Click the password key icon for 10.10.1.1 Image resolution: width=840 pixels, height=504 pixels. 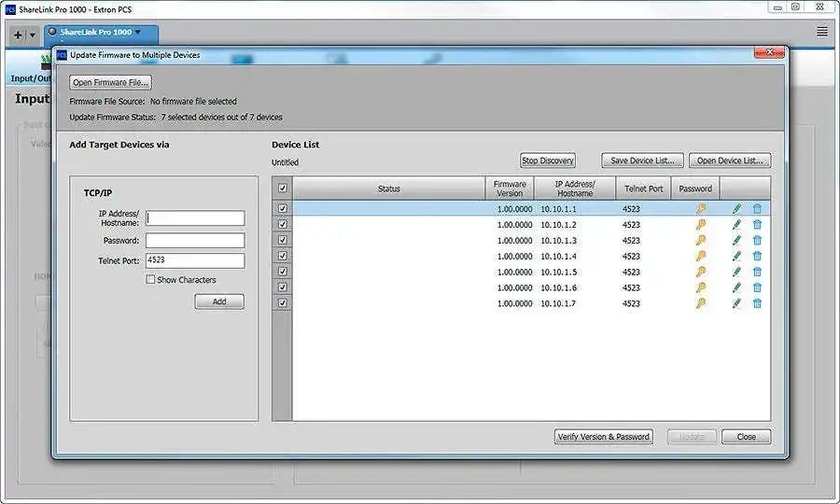coord(701,209)
